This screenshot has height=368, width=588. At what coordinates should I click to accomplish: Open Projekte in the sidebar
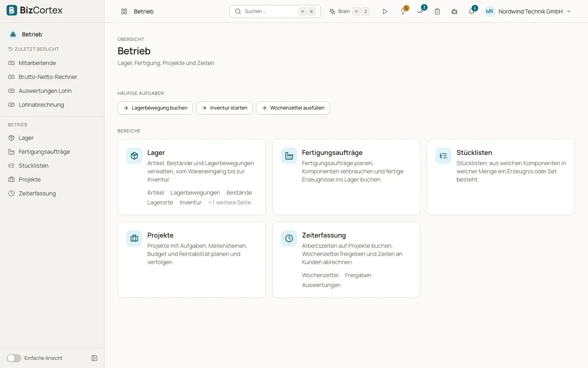52,180
